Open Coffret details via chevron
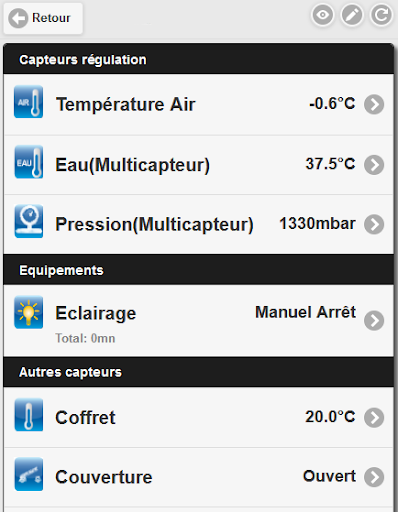The width and height of the screenshot is (398, 512). [x=374, y=417]
